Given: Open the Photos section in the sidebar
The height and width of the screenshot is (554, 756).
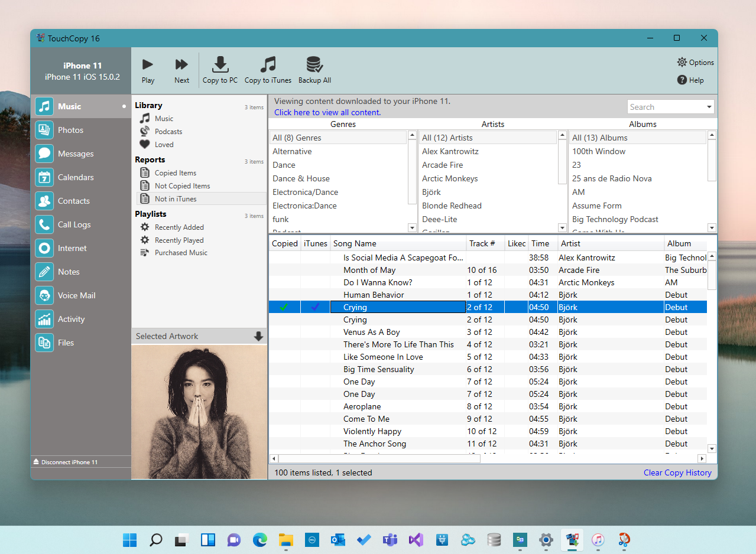Looking at the screenshot, I should [x=80, y=130].
